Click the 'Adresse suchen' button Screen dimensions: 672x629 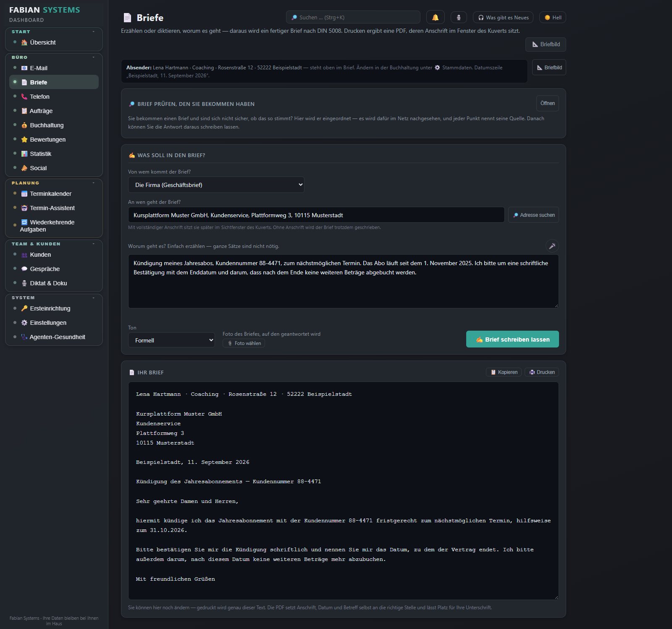point(533,215)
